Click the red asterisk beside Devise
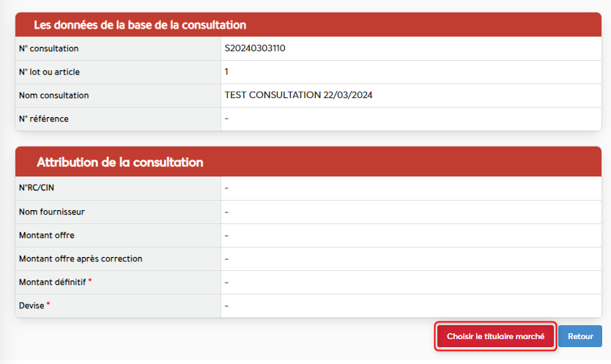The image size is (611, 364). [48, 304]
